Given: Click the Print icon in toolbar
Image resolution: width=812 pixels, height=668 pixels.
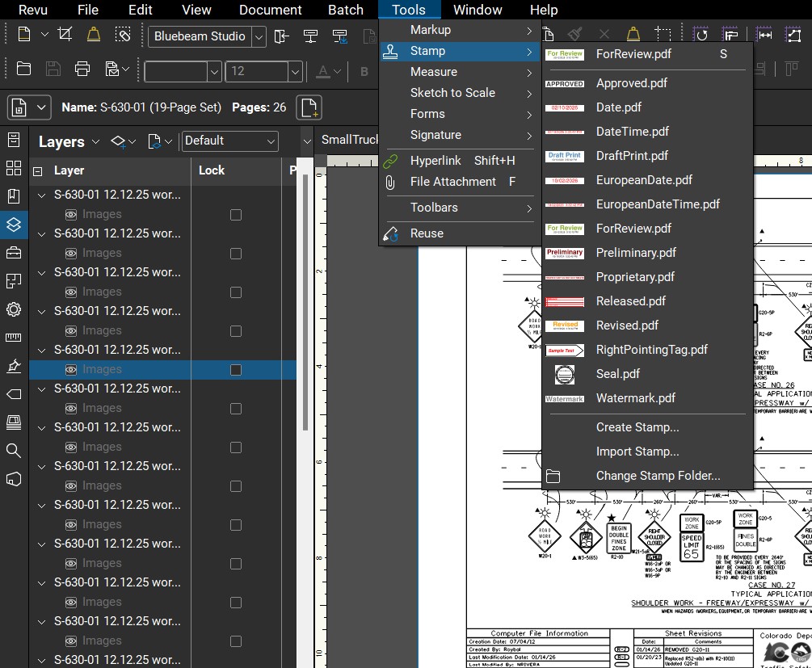Looking at the screenshot, I should coord(82,69).
